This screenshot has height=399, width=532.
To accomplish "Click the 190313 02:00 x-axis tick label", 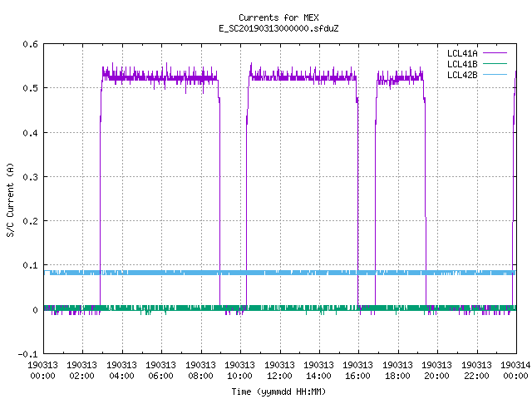I will (x=81, y=370).
